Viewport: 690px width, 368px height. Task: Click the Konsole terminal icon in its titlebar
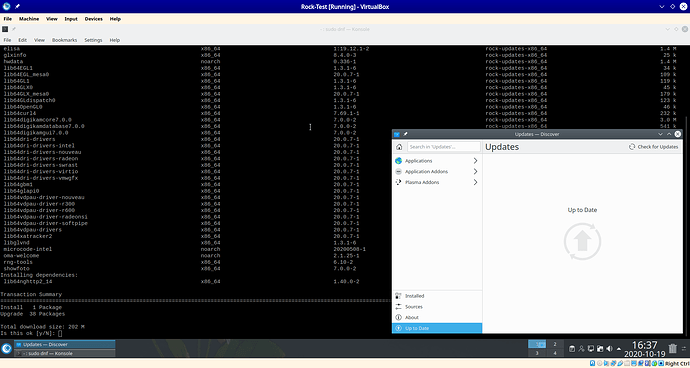[5, 29]
